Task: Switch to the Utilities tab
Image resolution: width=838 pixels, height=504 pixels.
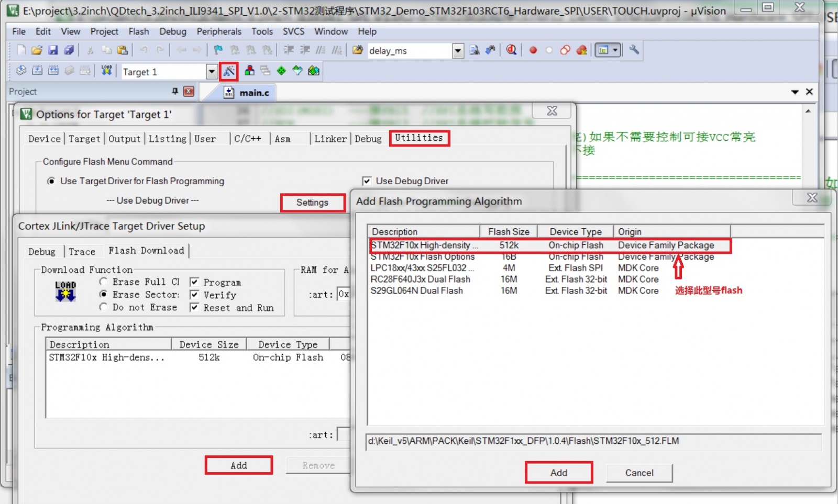Action: [x=419, y=138]
